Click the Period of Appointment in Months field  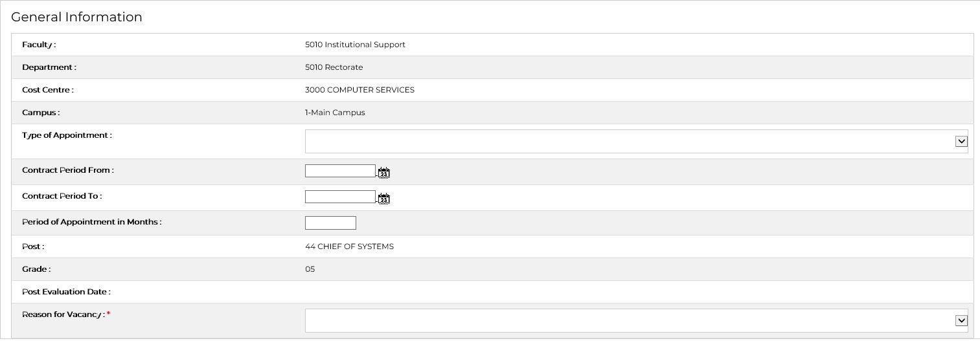330,223
